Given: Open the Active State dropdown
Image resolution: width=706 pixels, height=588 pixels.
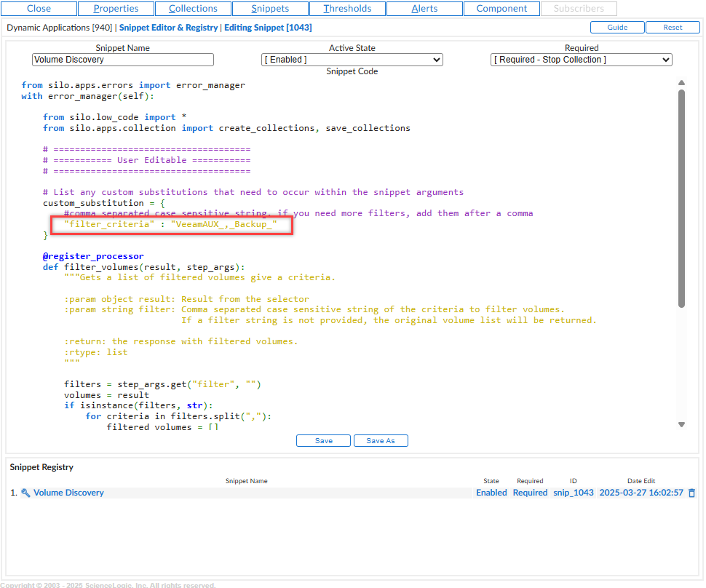Looking at the screenshot, I should [x=352, y=60].
